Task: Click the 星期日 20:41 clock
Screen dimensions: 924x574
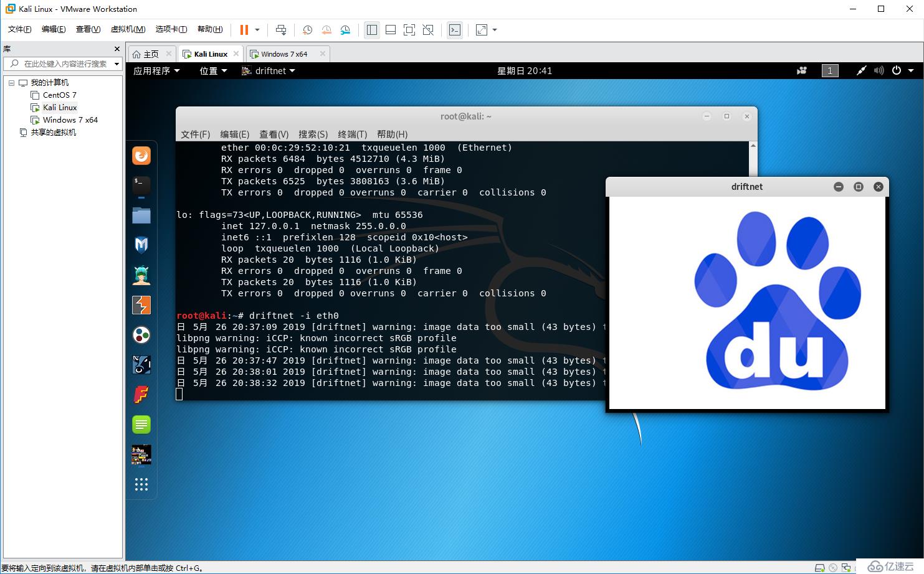Action: tap(525, 71)
